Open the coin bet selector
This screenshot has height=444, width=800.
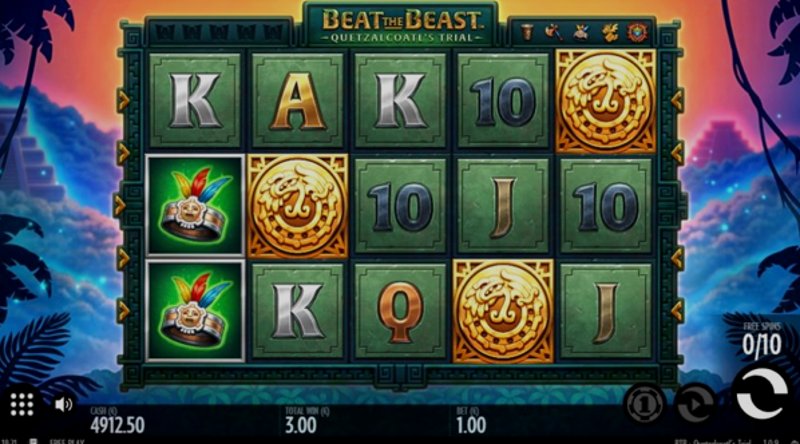(644, 404)
